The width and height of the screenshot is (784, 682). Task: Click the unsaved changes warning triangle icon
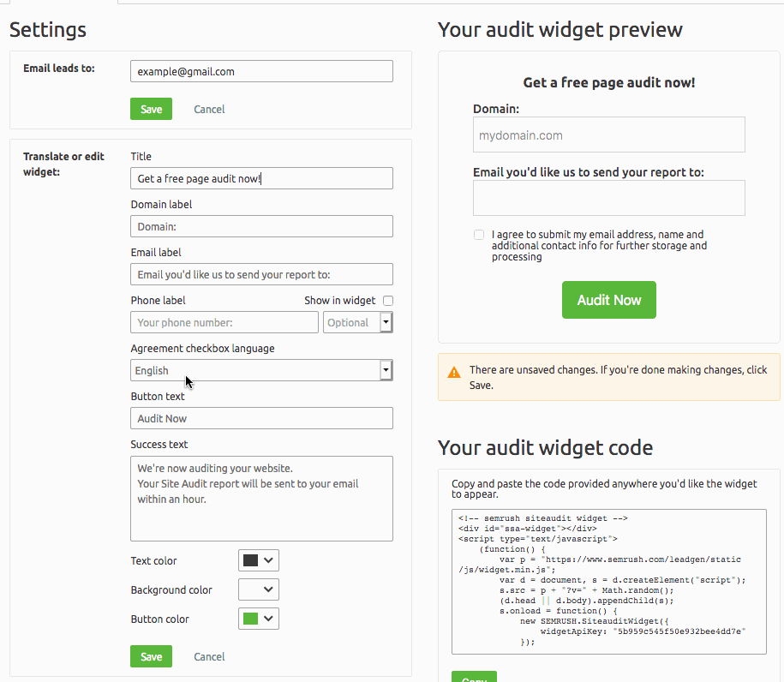454,372
